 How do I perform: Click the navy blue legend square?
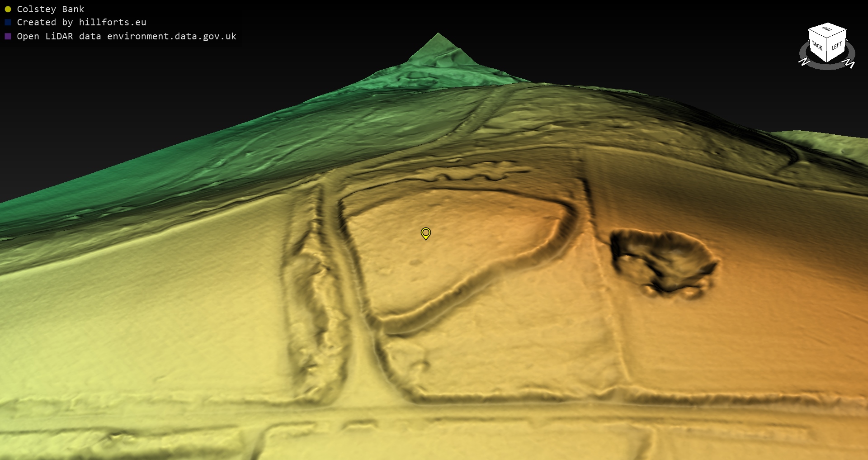tap(8, 22)
